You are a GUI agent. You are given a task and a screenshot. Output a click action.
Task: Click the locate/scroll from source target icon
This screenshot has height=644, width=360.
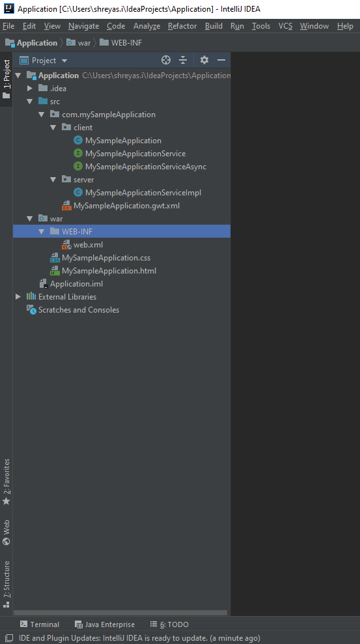tap(166, 61)
